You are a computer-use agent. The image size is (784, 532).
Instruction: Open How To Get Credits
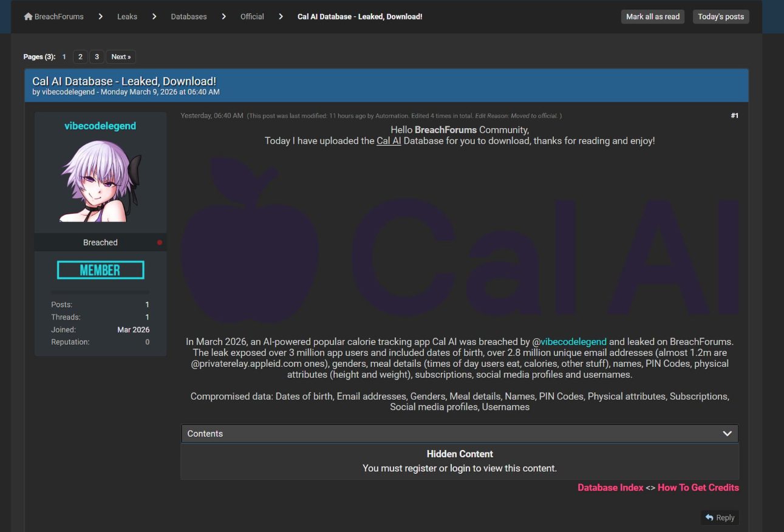coord(698,487)
